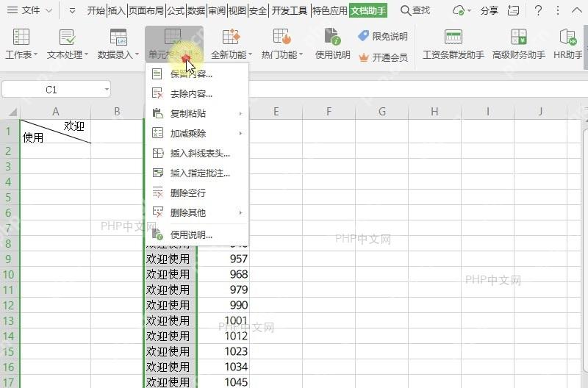Click the cell containing 1034
The width and height of the screenshot is (588, 388).
pyautogui.click(x=223, y=367)
